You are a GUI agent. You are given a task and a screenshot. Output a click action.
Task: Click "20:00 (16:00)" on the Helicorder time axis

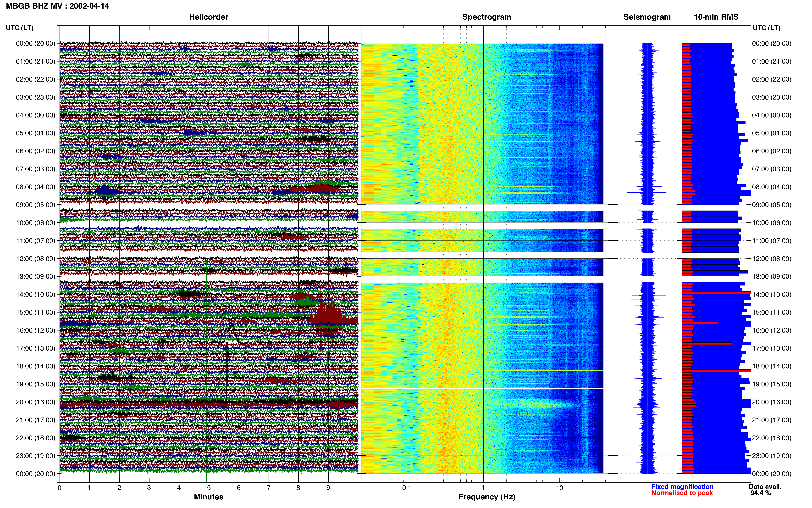pyautogui.click(x=36, y=402)
